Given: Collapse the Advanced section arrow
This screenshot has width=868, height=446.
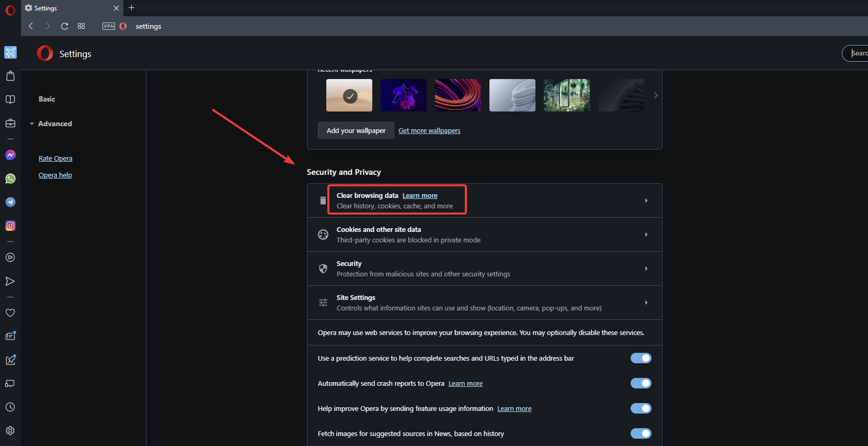Looking at the screenshot, I should (32, 124).
